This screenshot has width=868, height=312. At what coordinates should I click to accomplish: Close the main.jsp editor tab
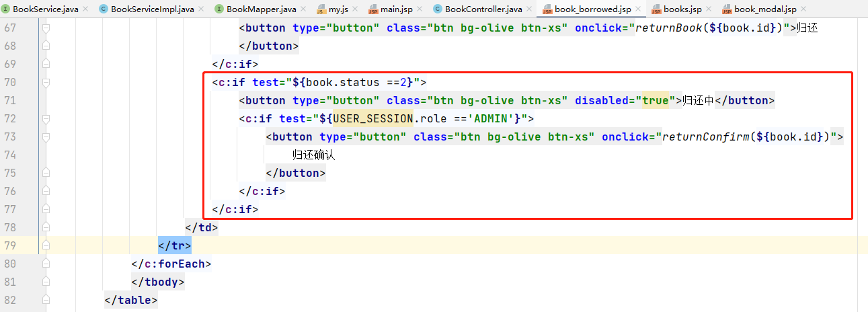click(x=420, y=9)
